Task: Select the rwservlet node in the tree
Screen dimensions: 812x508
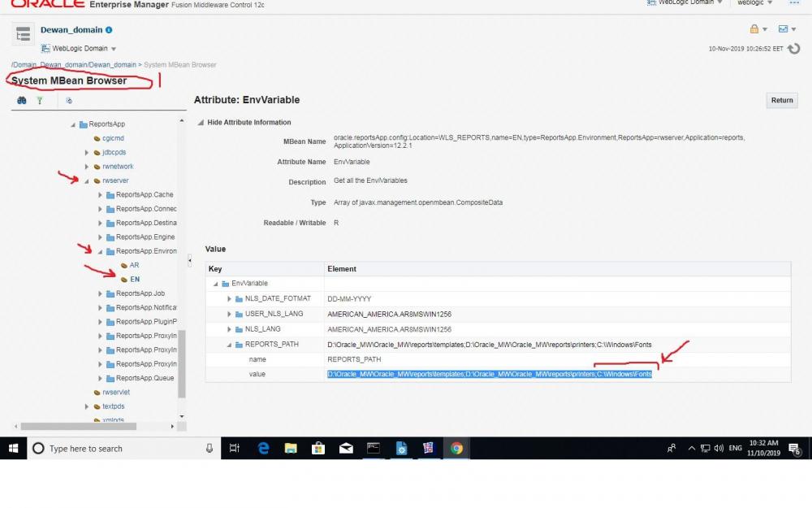Action: click(x=115, y=392)
